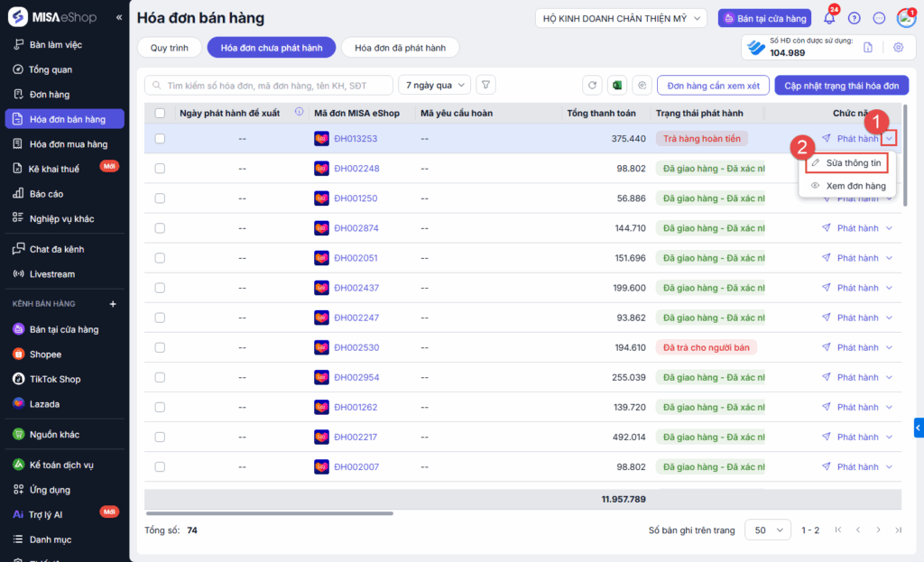Export the list with the Excel icon
The width and height of the screenshot is (924, 562).
coord(617,85)
